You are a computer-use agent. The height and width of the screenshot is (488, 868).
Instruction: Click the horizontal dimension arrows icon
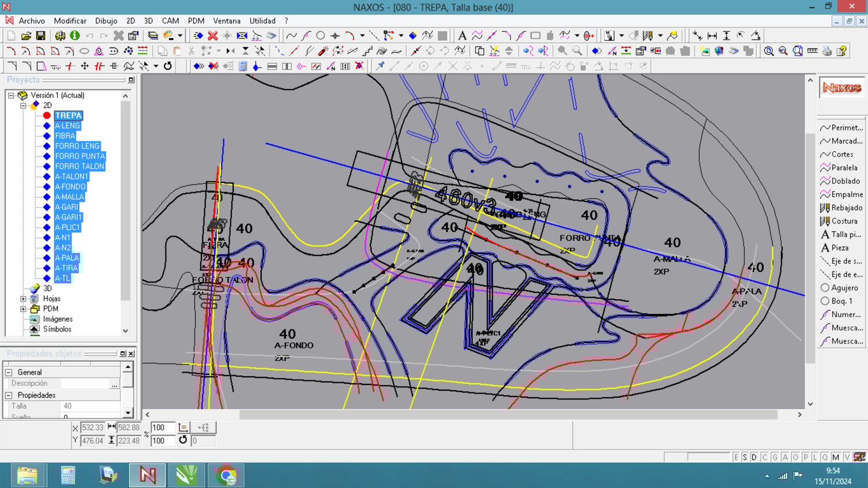click(x=712, y=36)
